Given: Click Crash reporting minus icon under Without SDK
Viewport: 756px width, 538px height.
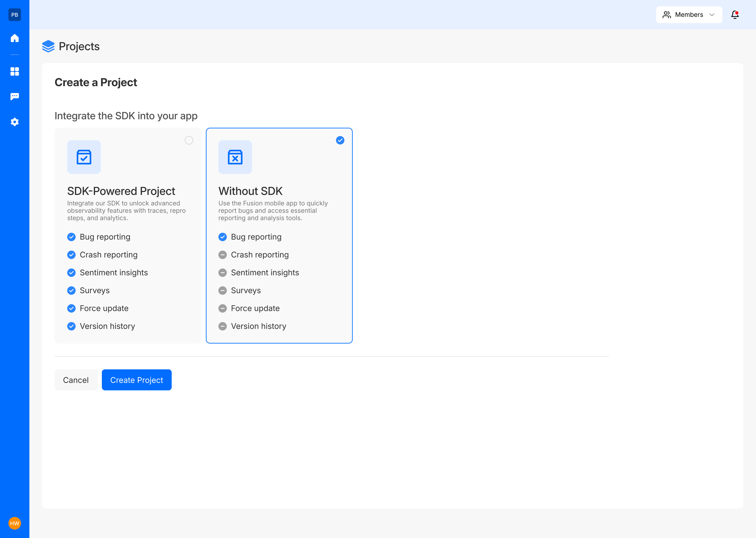Looking at the screenshot, I should pos(222,255).
